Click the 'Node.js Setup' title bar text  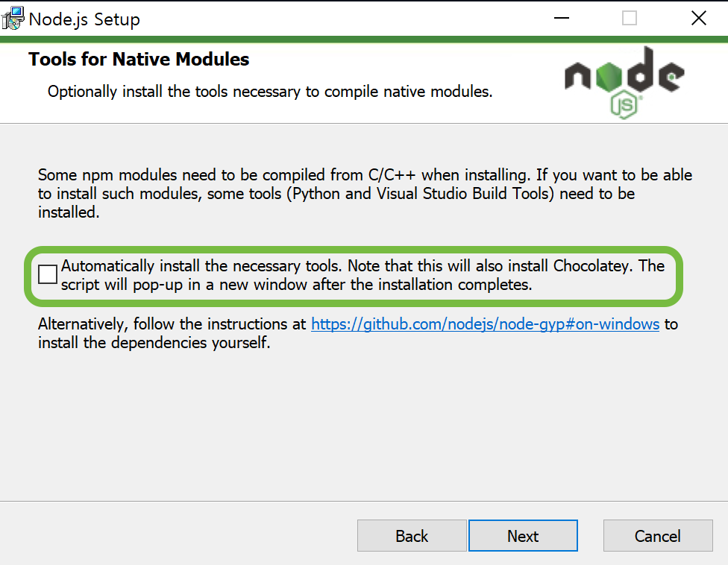coord(84,19)
